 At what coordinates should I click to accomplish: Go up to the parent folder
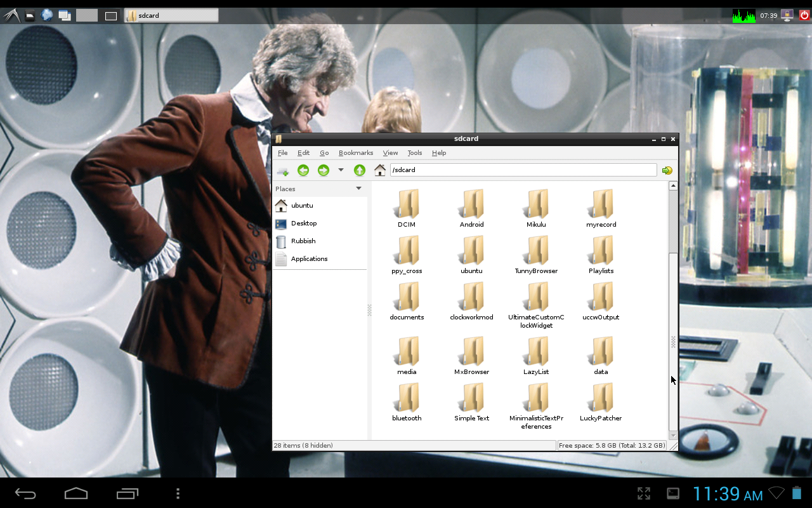coord(360,170)
